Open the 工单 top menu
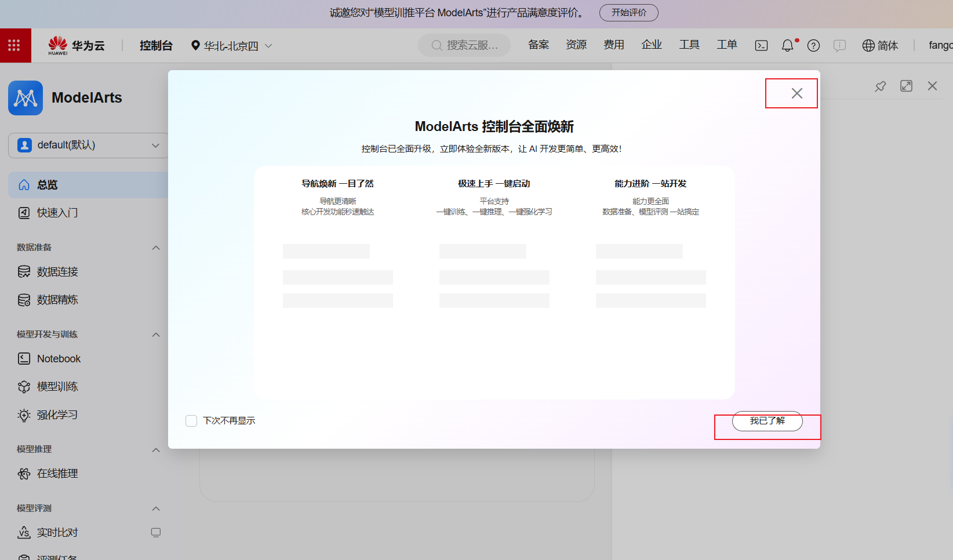This screenshot has width=953, height=560. pyautogui.click(x=727, y=45)
